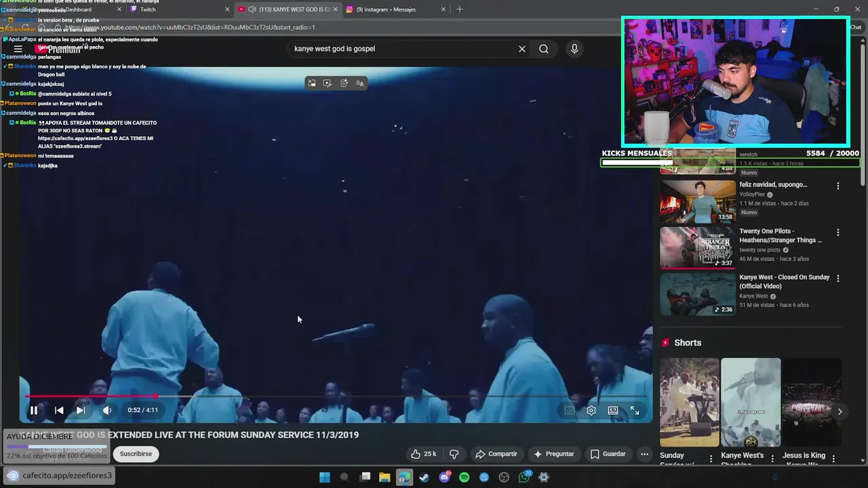Open options menu for 'feliz navidad, supongo...'
The image size is (868, 488).
[838, 186]
